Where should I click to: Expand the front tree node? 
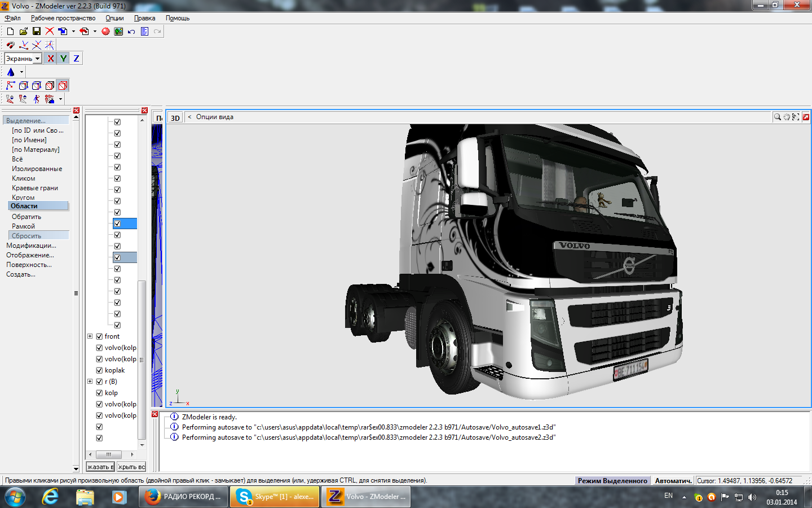click(x=90, y=336)
